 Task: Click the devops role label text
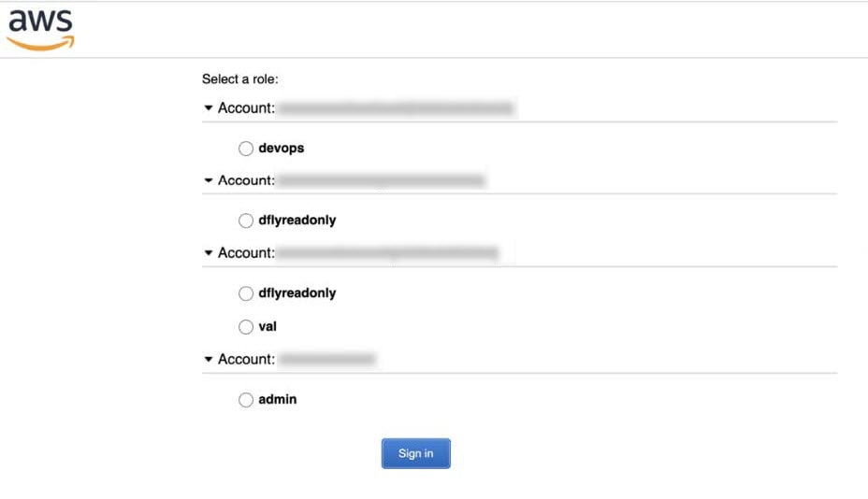pyautogui.click(x=282, y=149)
